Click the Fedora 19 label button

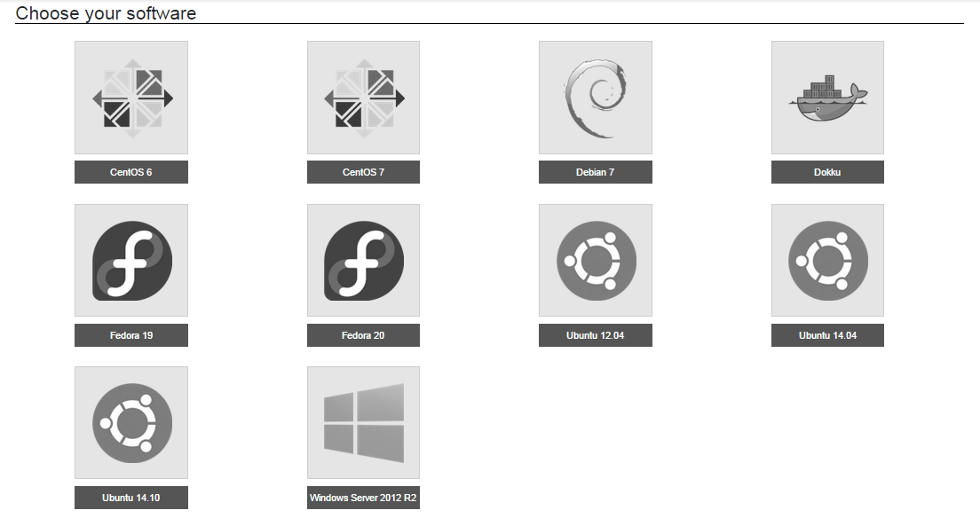click(131, 335)
